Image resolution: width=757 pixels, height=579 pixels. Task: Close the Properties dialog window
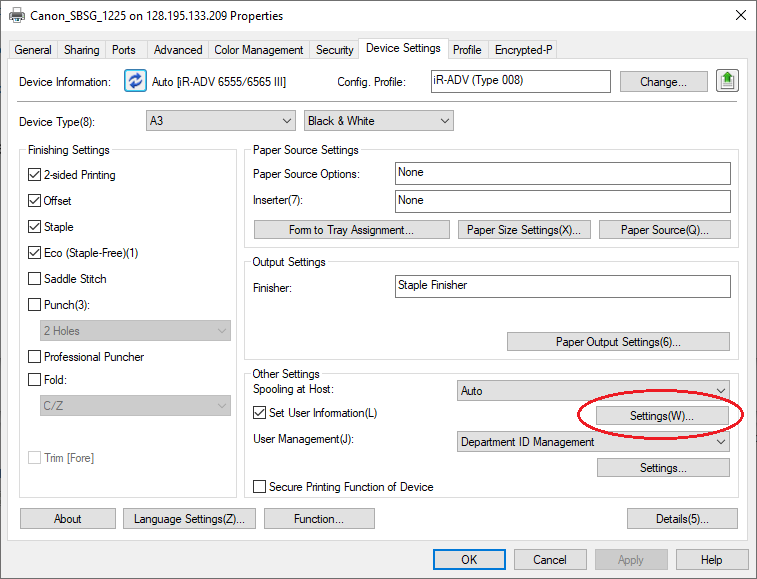[x=739, y=15]
